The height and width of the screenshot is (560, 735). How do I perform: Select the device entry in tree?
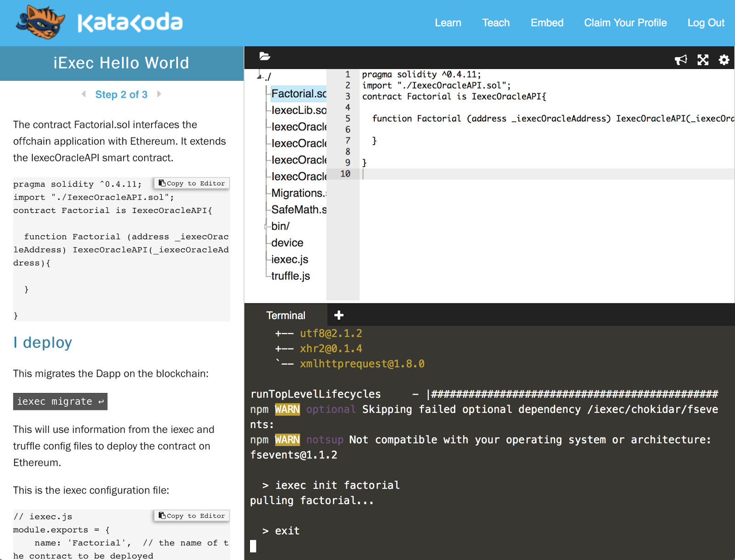click(287, 242)
